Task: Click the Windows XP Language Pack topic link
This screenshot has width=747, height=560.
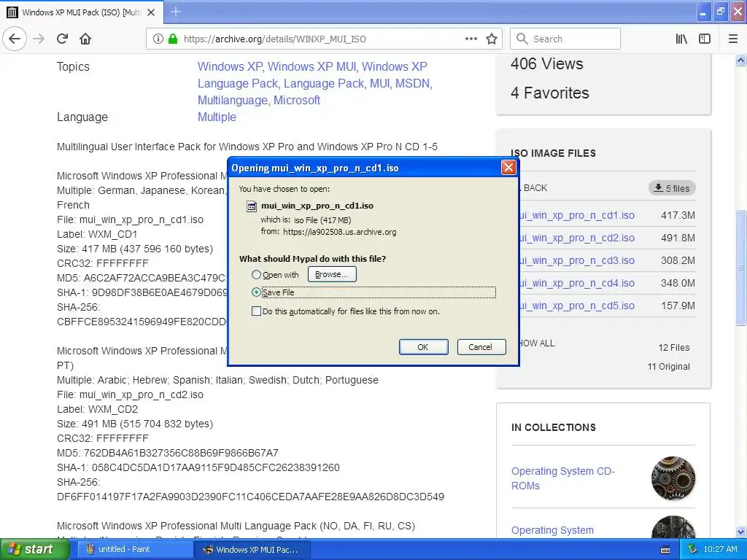Action: 313,75
